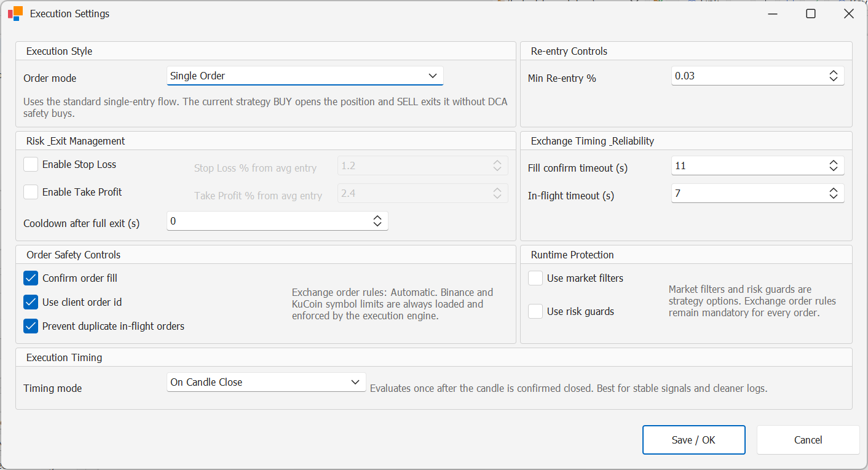Click the disabled Stop Loss % field

click(423, 165)
